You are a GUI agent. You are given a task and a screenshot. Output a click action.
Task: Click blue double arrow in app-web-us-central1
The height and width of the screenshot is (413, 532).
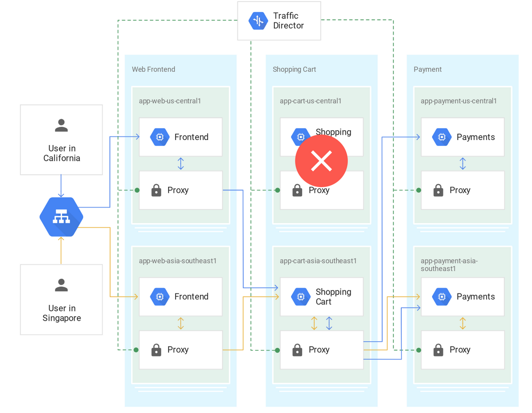(181, 164)
